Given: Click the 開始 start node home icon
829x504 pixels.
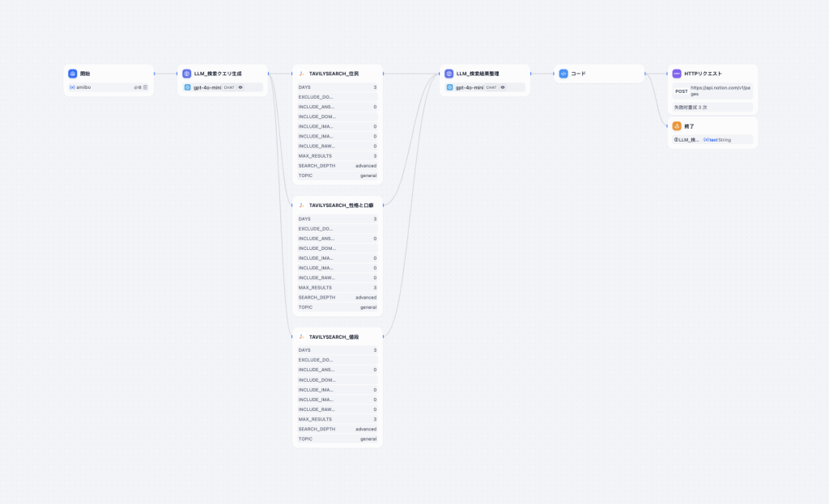Looking at the screenshot, I should pos(73,74).
